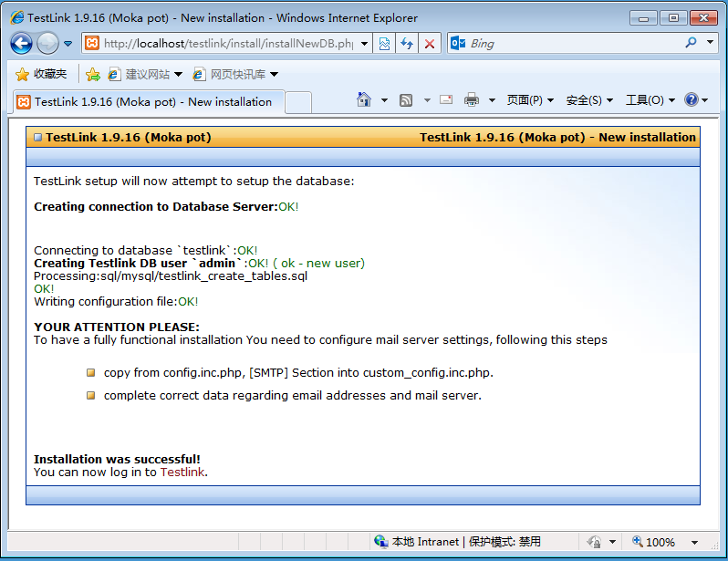728x561 pixels.
Task: Click the 100% zoom level button
Action: (654, 542)
